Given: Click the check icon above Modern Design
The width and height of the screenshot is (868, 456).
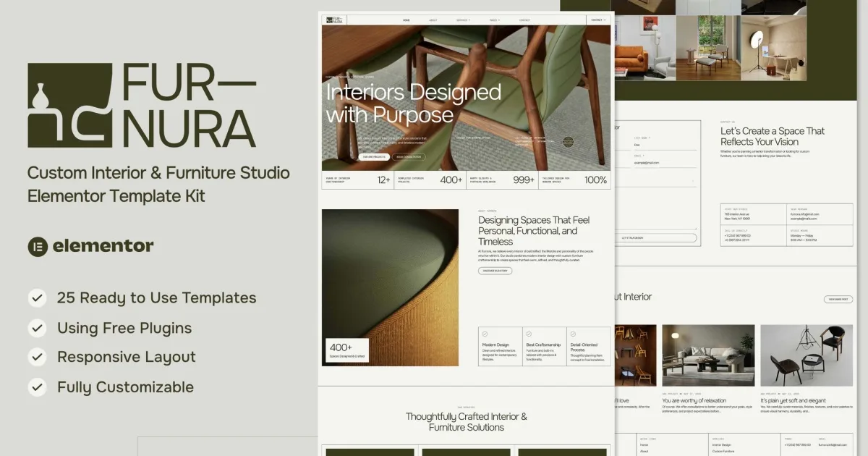Looking at the screenshot, I should (485, 334).
